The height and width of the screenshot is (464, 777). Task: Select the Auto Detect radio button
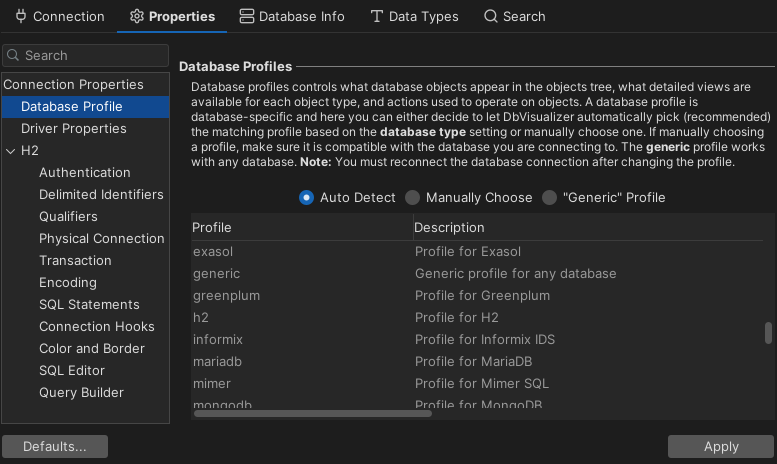pos(307,198)
